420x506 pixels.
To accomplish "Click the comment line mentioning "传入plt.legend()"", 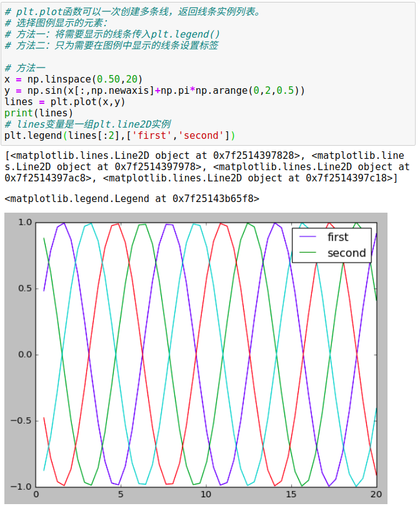I will tap(112, 34).
